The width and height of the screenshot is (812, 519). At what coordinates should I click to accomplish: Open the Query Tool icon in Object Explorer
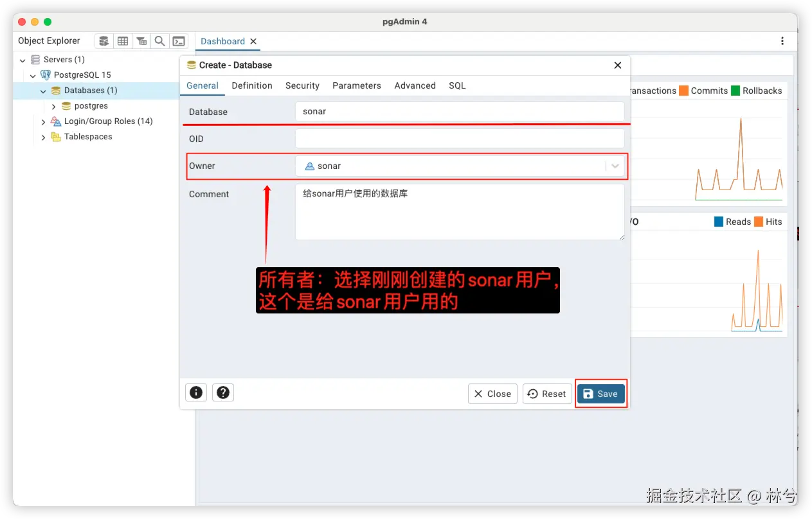click(x=104, y=41)
